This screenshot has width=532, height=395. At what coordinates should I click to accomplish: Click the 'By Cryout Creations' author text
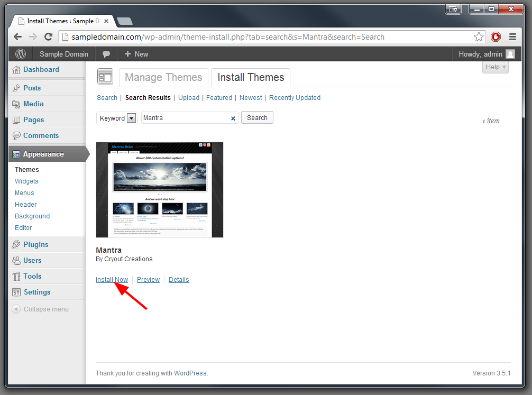(124, 259)
